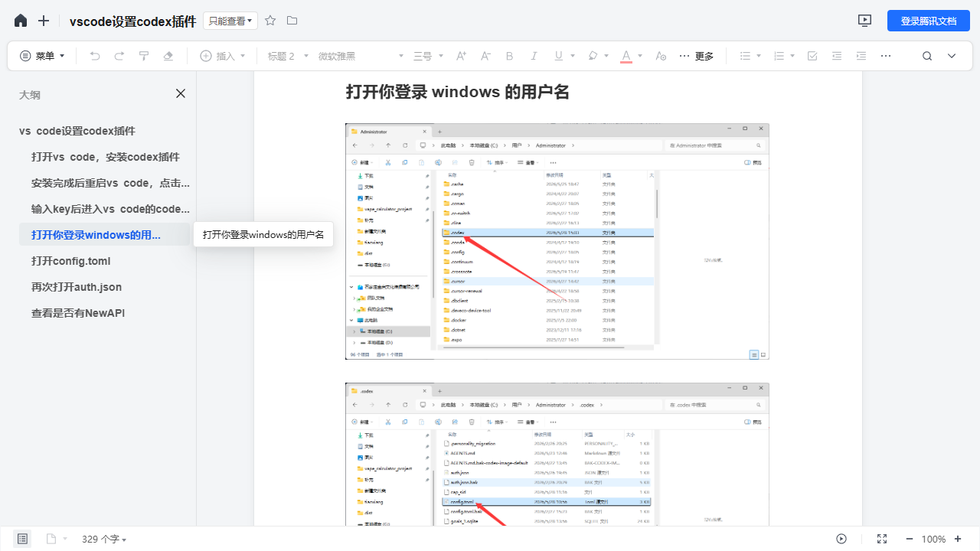Select the format painter tool
The height and width of the screenshot is (551, 980).
tap(144, 56)
